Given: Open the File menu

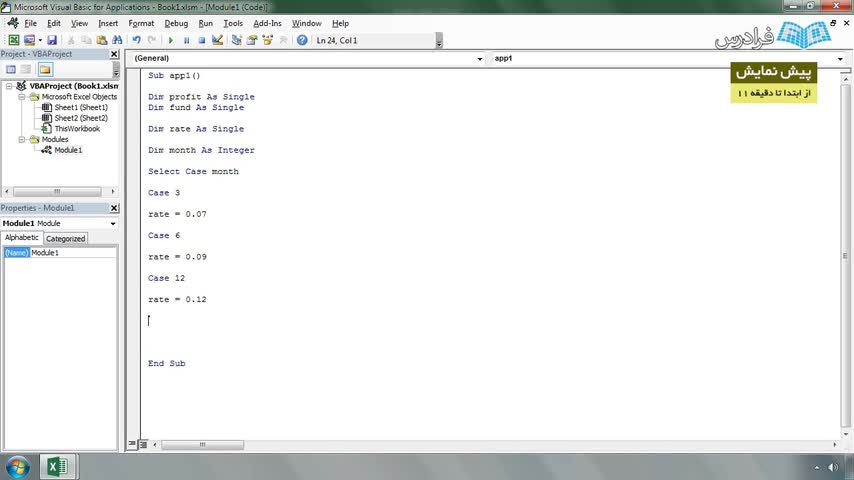Looking at the screenshot, I should click(30, 23).
